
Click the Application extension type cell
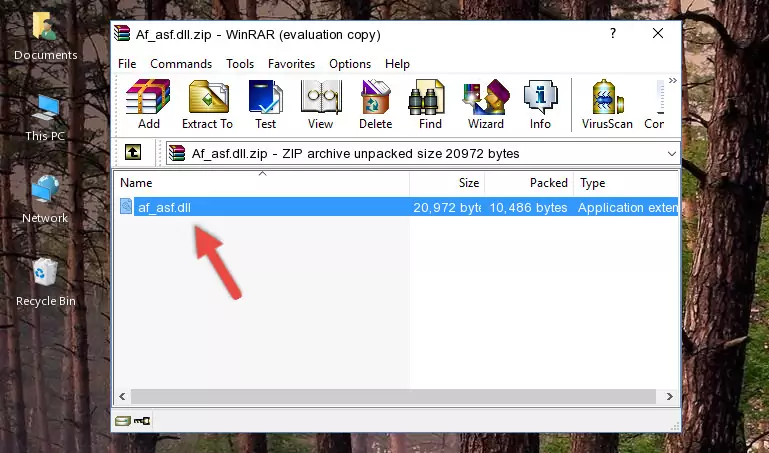click(x=627, y=208)
